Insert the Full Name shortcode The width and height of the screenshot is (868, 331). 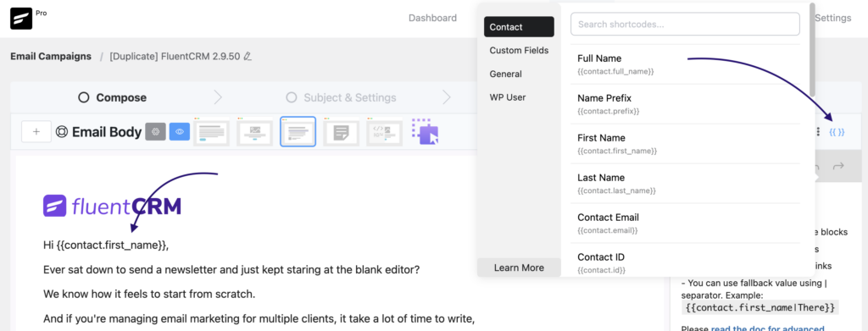click(x=685, y=64)
